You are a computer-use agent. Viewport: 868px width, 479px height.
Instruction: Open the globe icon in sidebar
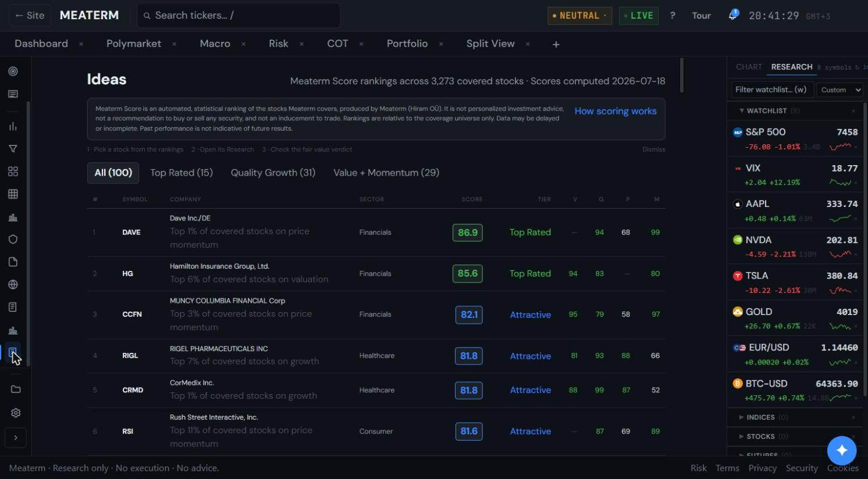(13, 285)
